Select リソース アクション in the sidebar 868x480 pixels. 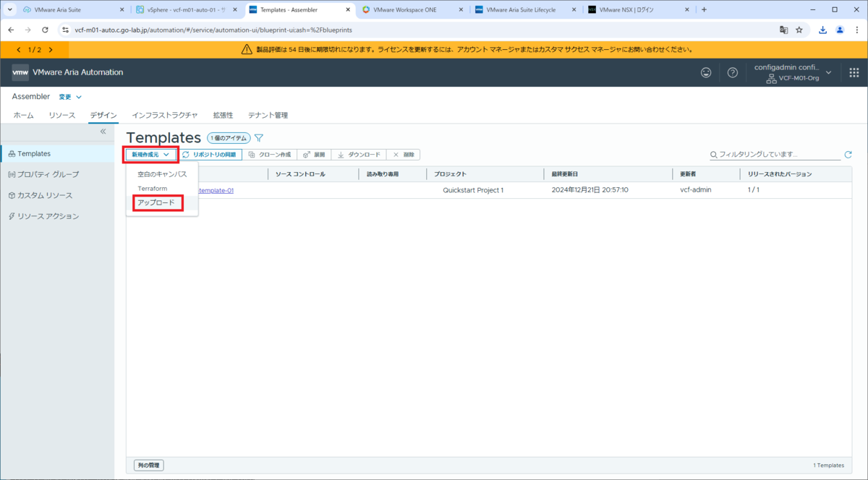pos(58,216)
